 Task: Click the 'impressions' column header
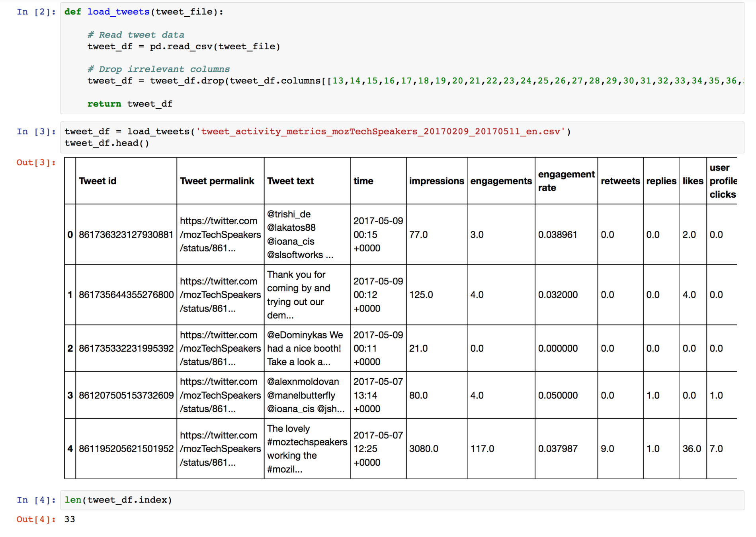click(x=437, y=181)
